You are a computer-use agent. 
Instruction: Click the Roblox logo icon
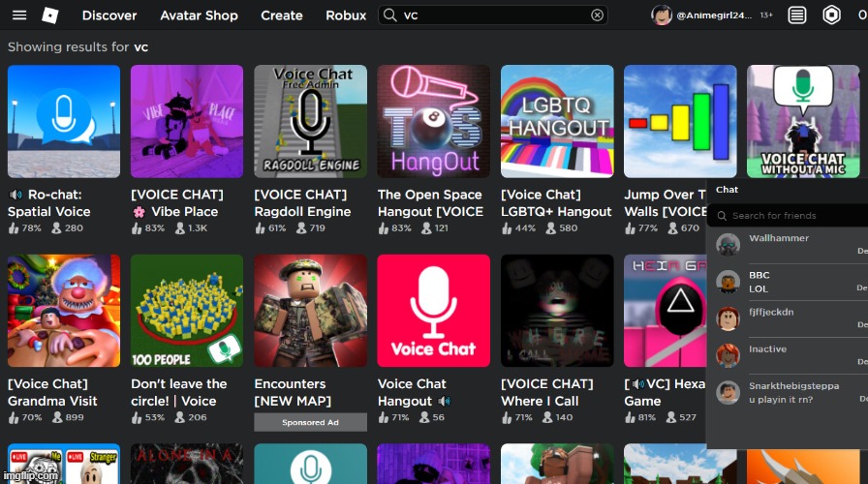(50, 15)
